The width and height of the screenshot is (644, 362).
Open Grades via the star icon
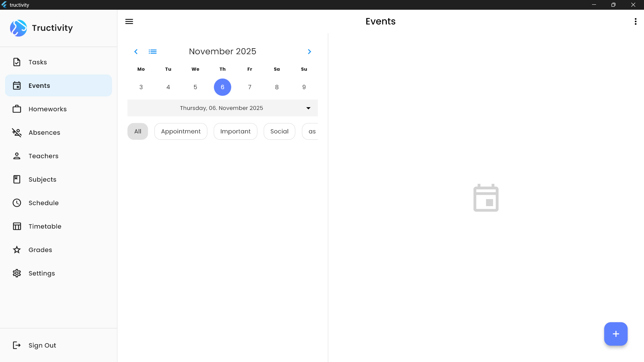pos(17,250)
